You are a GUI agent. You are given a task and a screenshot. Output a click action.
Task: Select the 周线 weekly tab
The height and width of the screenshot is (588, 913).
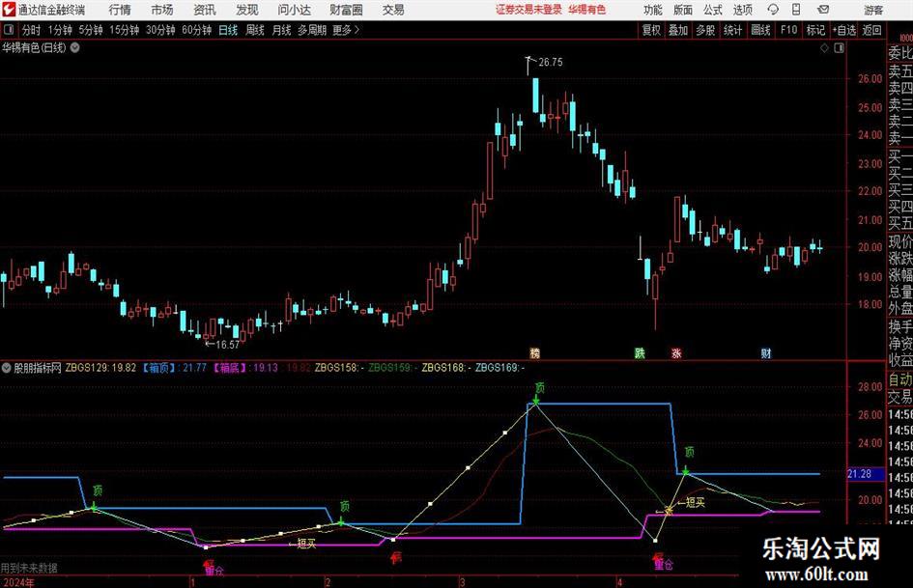point(254,30)
